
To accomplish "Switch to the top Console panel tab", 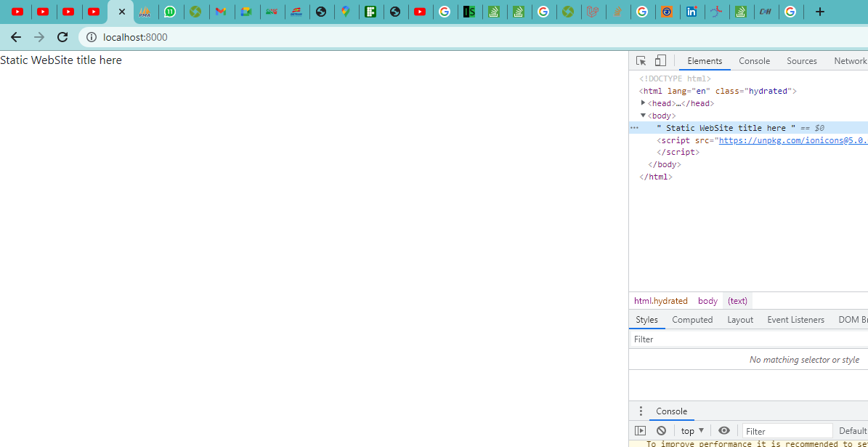I will click(x=754, y=61).
